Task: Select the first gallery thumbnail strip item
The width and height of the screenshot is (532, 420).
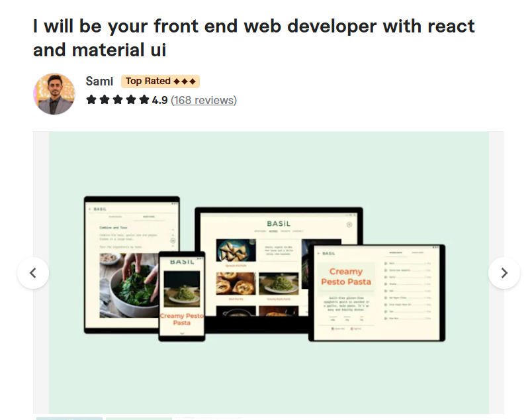Action: [x=69, y=418]
